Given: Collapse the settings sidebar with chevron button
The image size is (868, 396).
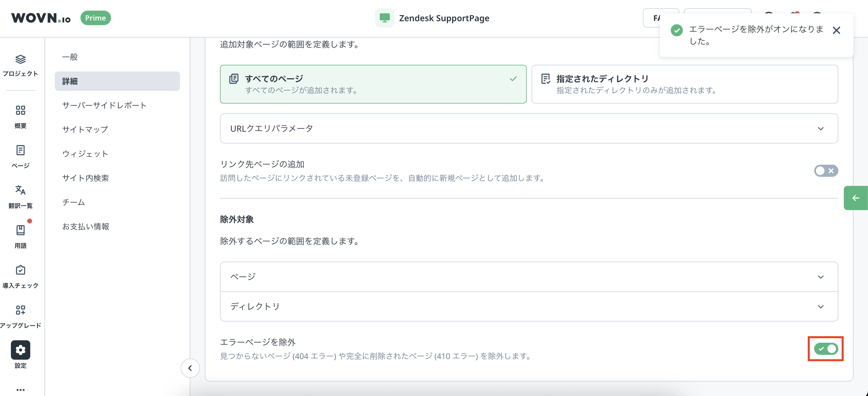Looking at the screenshot, I should [x=190, y=368].
